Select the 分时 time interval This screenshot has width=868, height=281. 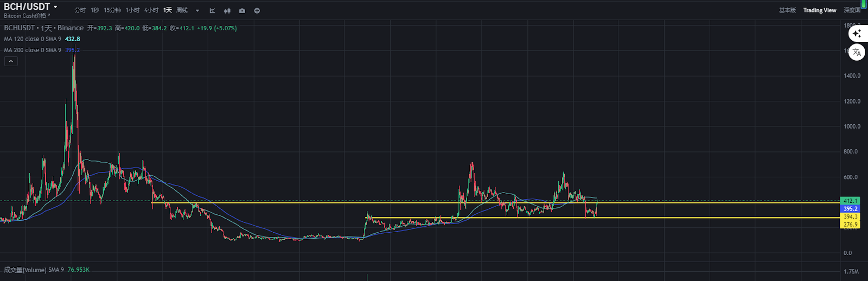[80, 10]
